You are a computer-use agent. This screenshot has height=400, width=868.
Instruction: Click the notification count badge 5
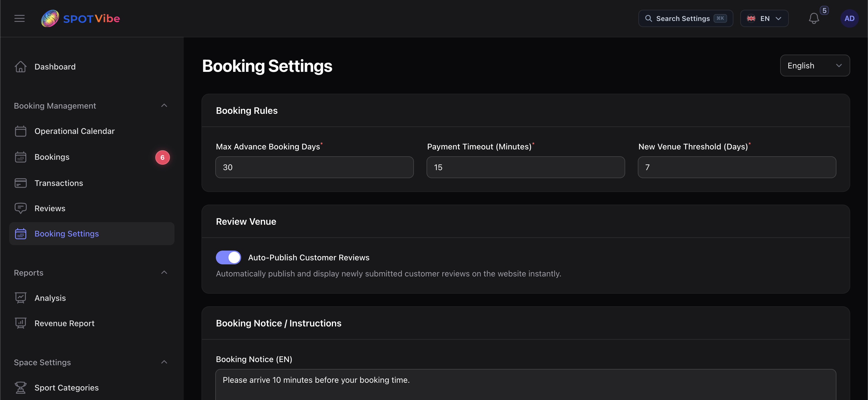(x=824, y=10)
